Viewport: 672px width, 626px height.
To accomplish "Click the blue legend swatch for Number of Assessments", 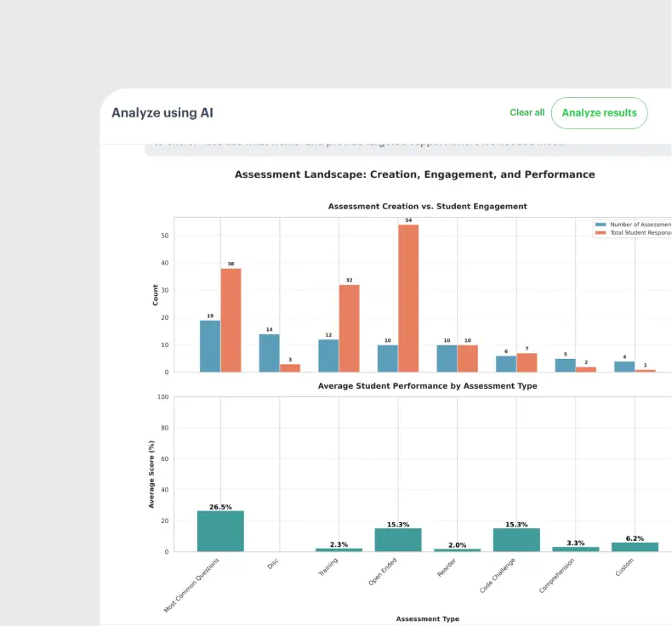I will click(601, 225).
